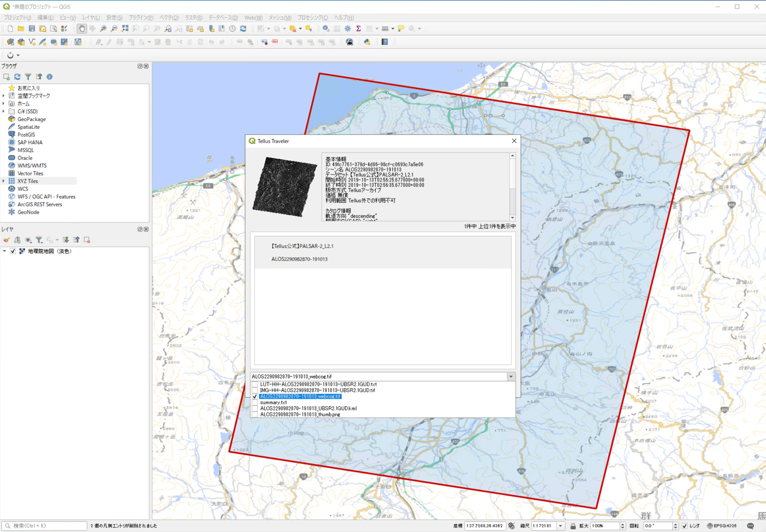The image size is (766, 532).
Task: Select the WMS/WMTS browser item
Action: (x=32, y=166)
